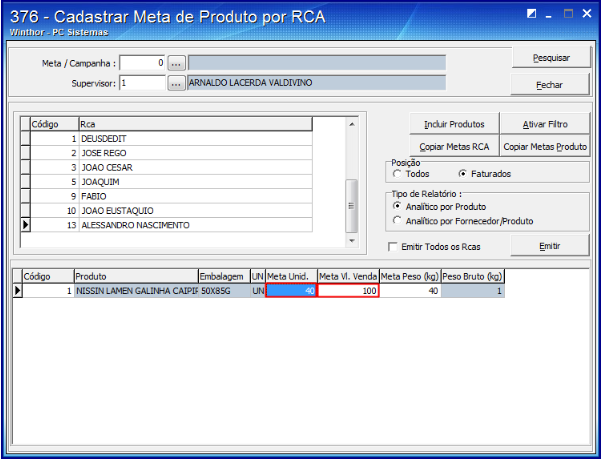The image size is (602, 461).
Task: Click NISSIN LAMEN GALINHA product cell
Action: click(x=136, y=291)
